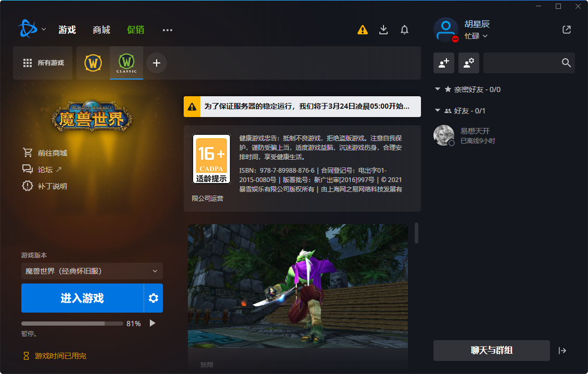This screenshot has height=374, width=588.
Task: Open the 游戏版本 dropdown 魔兽世界（经典怀旧服）
Action: (92, 271)
